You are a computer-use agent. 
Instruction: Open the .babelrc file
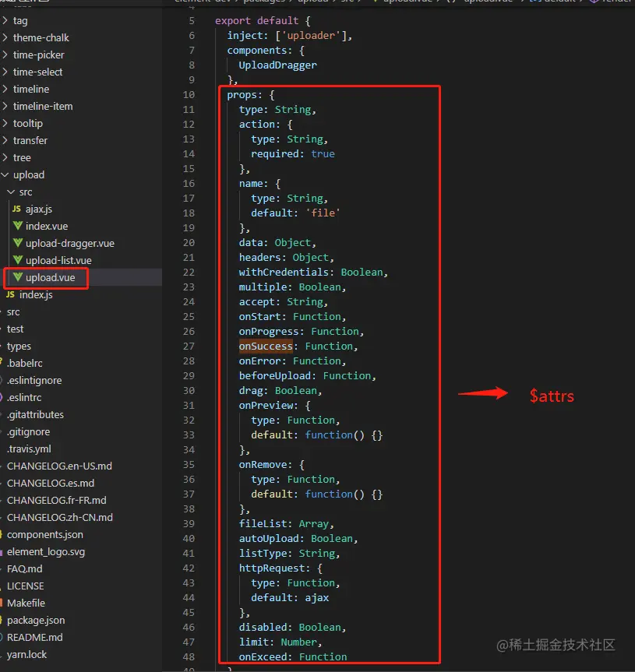coord(25,364)
